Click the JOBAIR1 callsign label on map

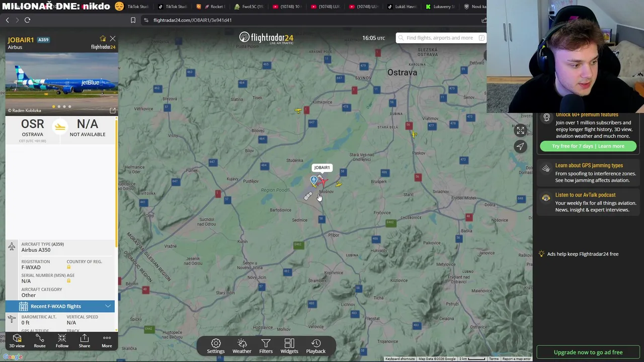click(x=322, y=168)
